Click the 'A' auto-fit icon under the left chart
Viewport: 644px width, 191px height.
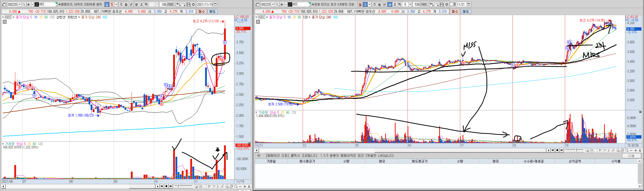[x=249, y=187]
